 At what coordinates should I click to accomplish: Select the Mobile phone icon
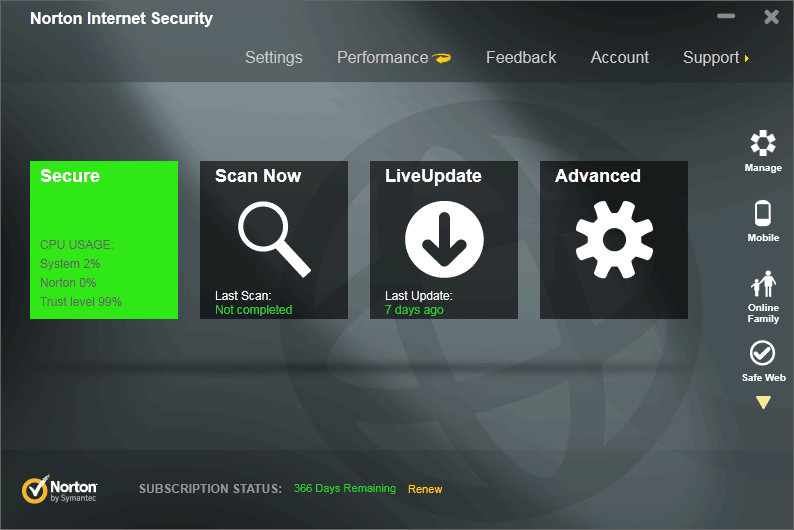[x=763, y=213]
